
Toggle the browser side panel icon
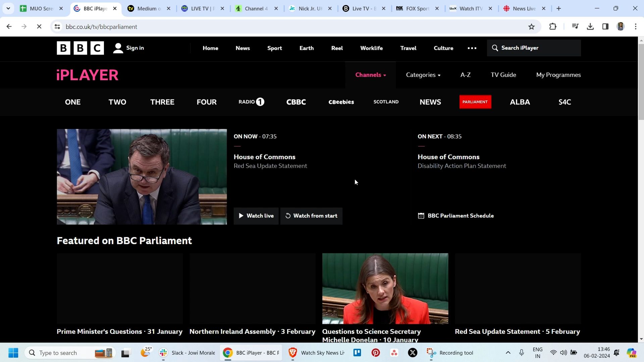click(605, 26)
